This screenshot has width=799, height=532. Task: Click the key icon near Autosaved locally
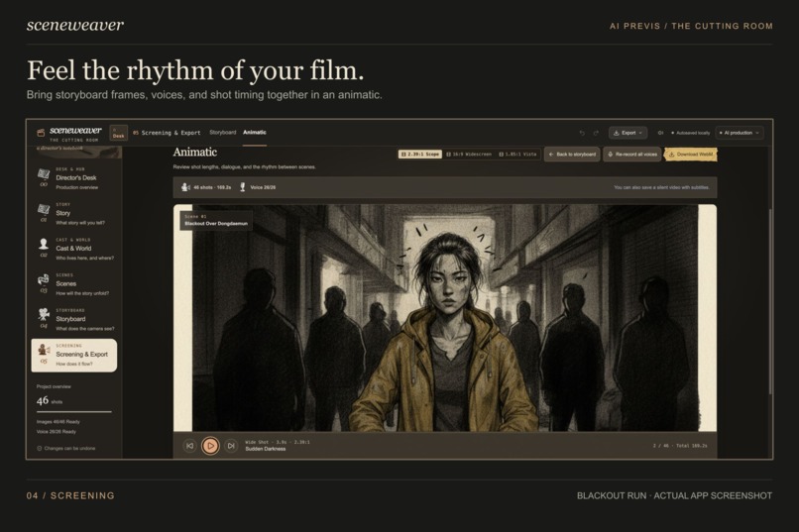(660, 133)
